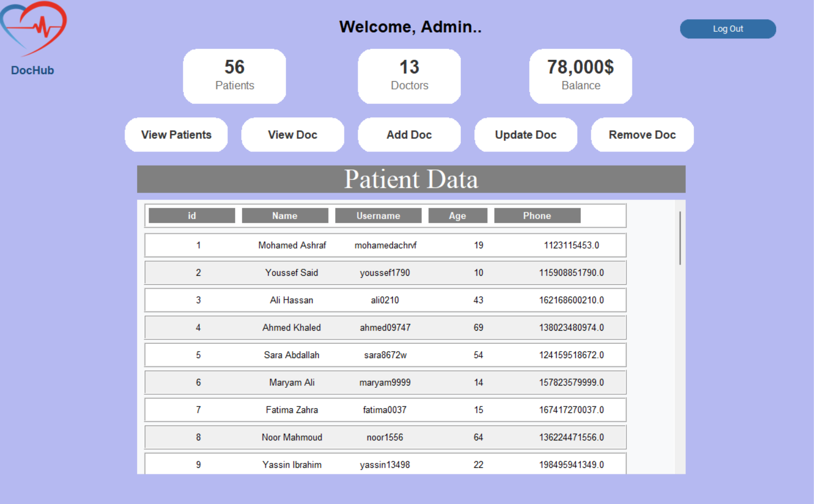Click username noor1556

pos(385,437)
